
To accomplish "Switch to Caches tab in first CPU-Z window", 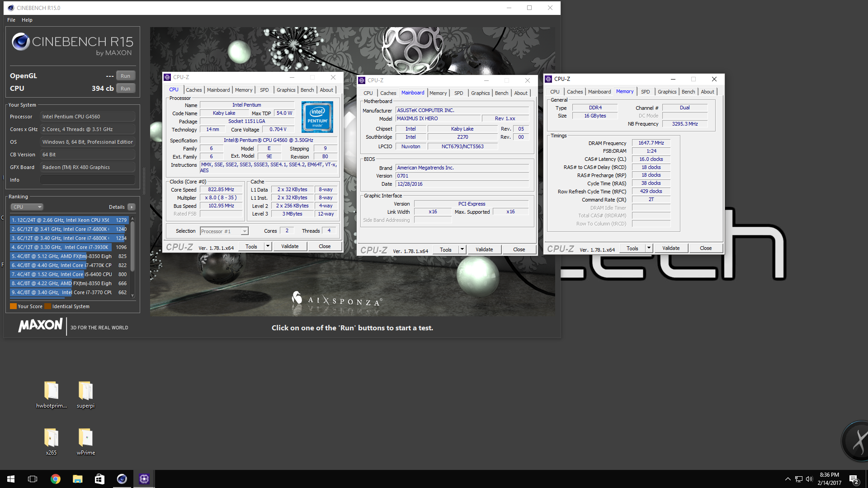I will [x=194, y=90].
